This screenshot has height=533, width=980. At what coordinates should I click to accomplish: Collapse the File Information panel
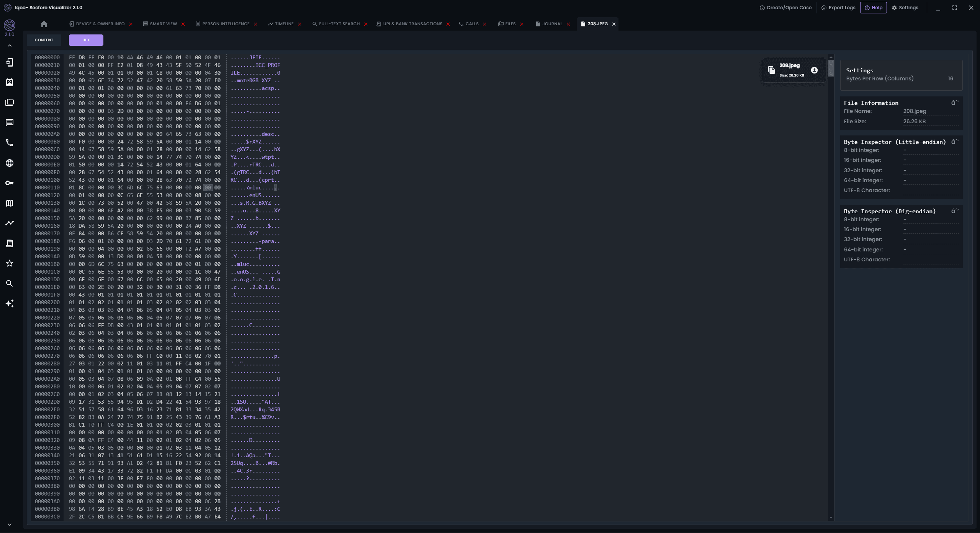coord(955,103)
